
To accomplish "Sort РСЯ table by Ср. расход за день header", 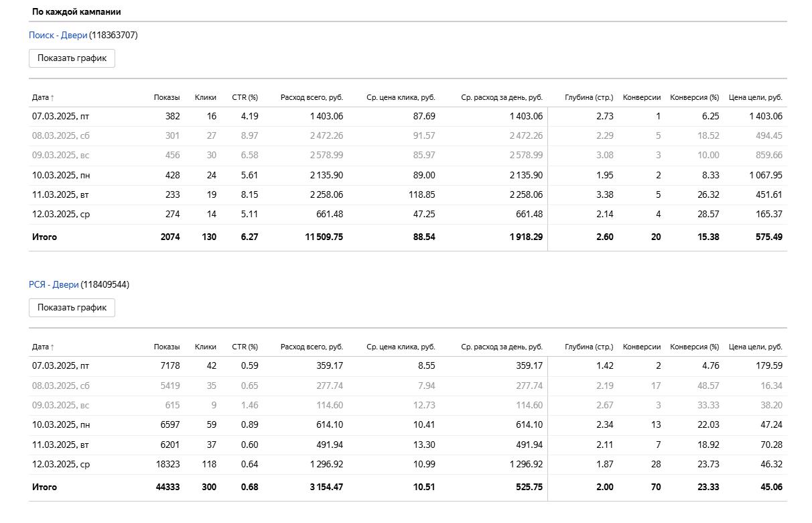I will 501,347.
